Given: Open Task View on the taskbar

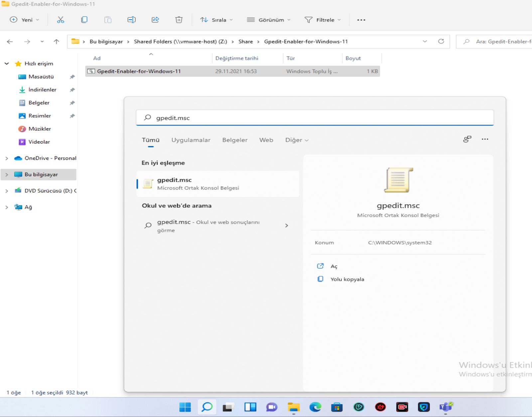Looking at the screenshot, I should 228,407.
